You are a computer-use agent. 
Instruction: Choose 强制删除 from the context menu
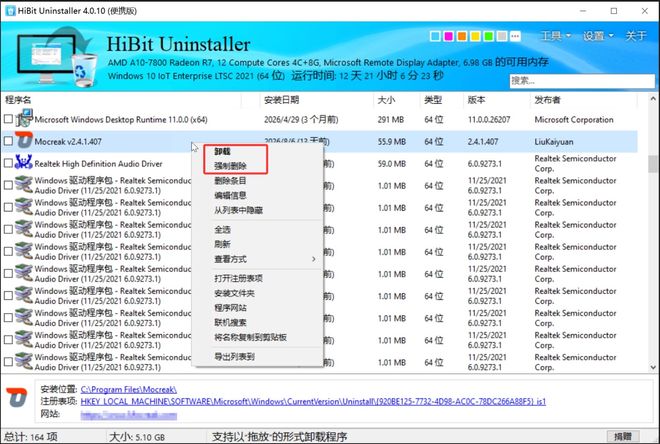tap(230, 166)
